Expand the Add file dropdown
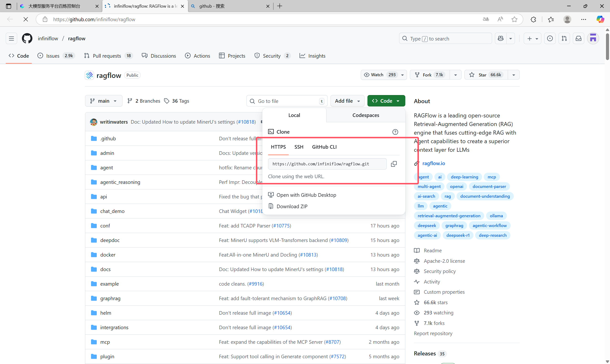The height and width of the screenshot is (364, 610). pyautogui.click(x=347, y=101)
